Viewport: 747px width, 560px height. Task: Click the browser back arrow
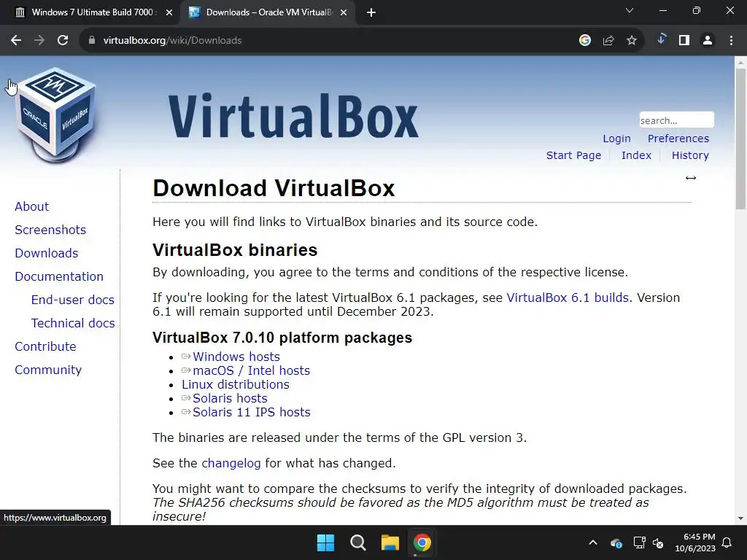click(x=16, y=41)
